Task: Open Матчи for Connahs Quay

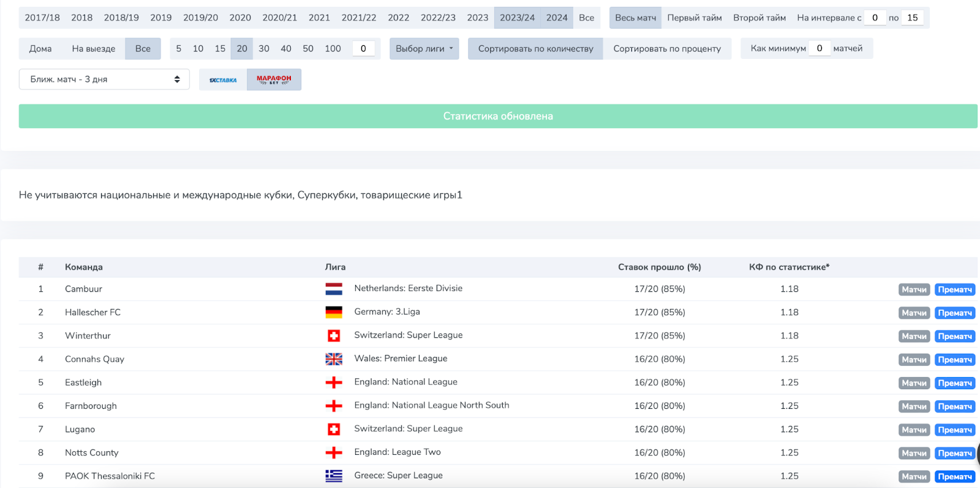Action: pos(914,359)
